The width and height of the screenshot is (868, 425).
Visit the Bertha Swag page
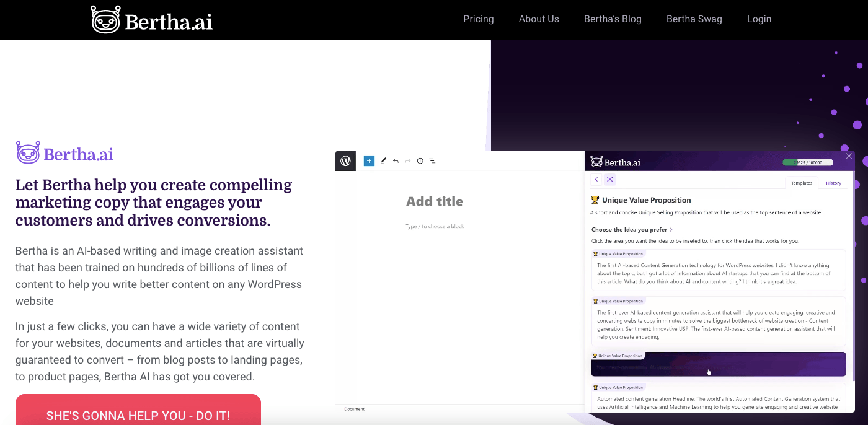click(x=694, y=19)
